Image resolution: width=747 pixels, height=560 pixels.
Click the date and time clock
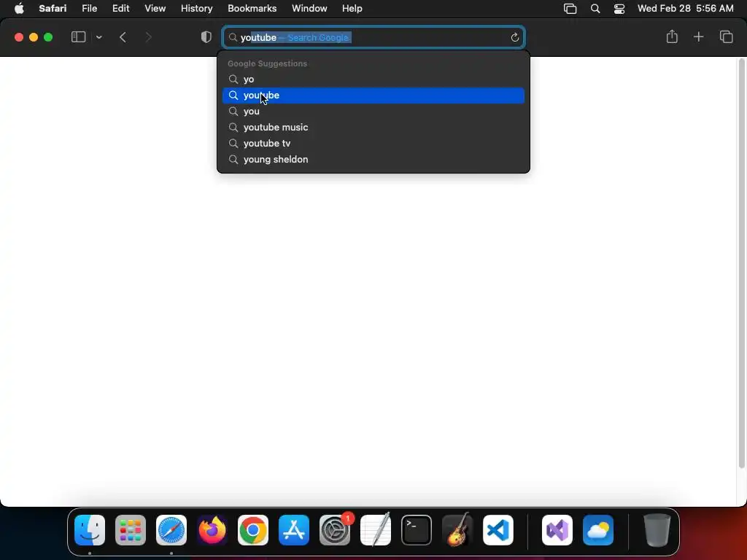coord(685,9)
